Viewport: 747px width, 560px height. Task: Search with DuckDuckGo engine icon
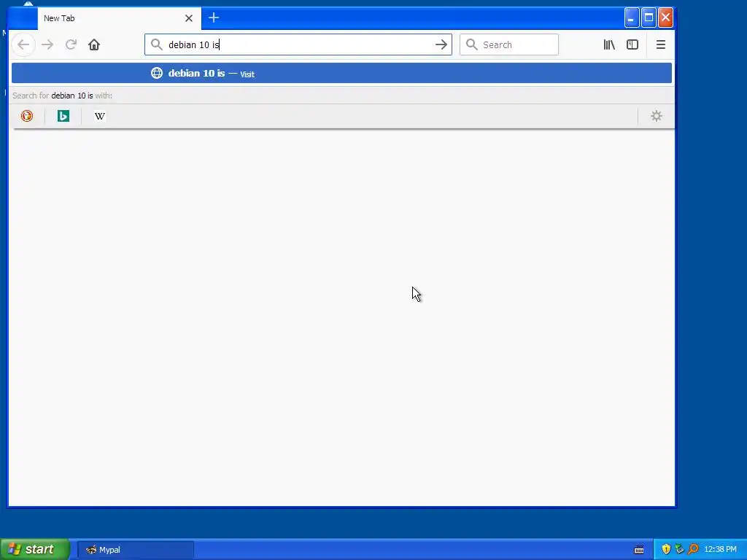click(27, 116)
